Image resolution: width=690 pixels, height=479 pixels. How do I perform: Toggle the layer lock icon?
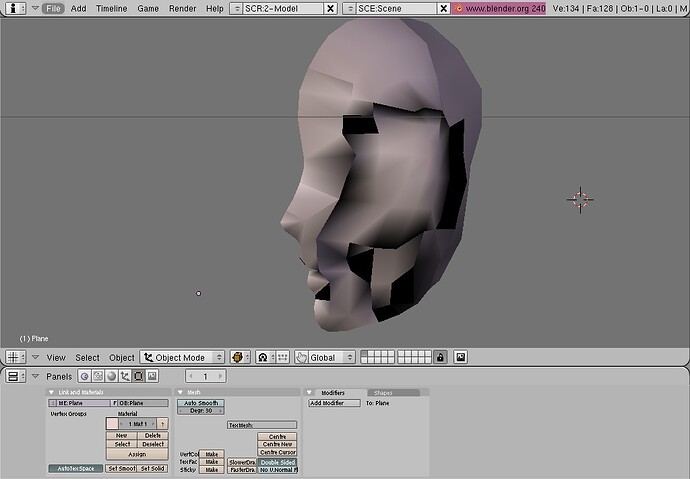click(x=440, y=357)
